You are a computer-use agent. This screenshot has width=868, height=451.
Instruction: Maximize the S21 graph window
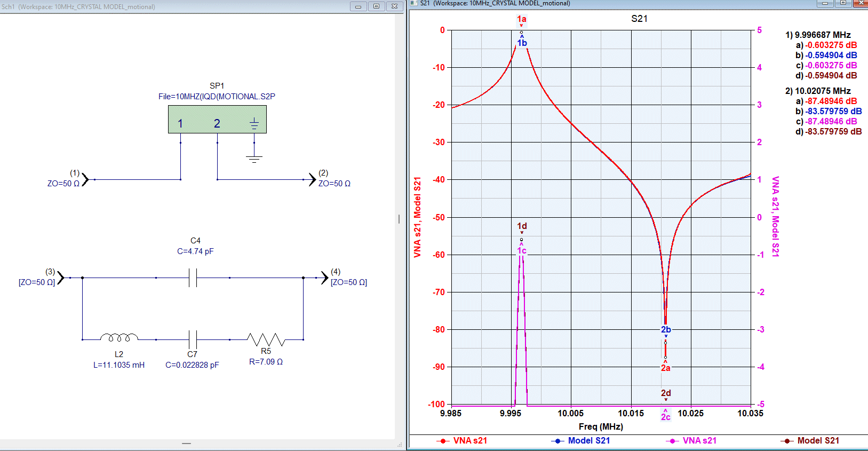point(843,3)
